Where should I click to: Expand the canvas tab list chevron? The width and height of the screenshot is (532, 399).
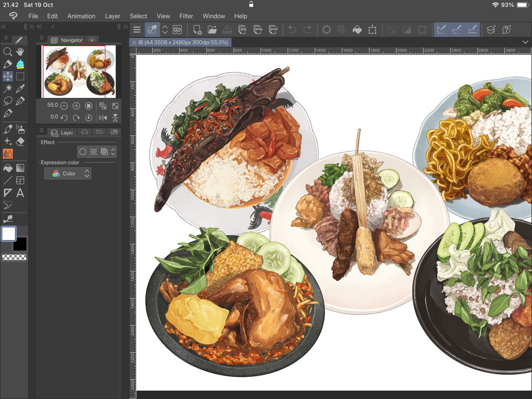[x=525, y=42]
